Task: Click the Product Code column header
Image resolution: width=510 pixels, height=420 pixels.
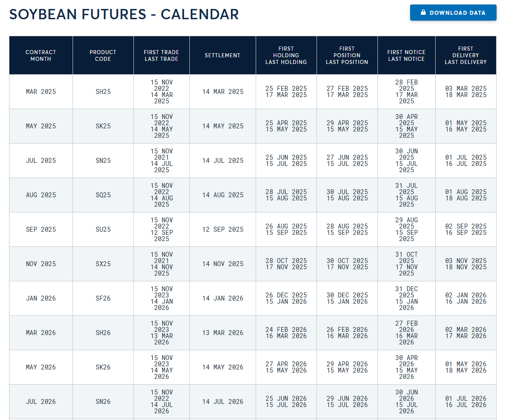Action: tap(103, 55)
